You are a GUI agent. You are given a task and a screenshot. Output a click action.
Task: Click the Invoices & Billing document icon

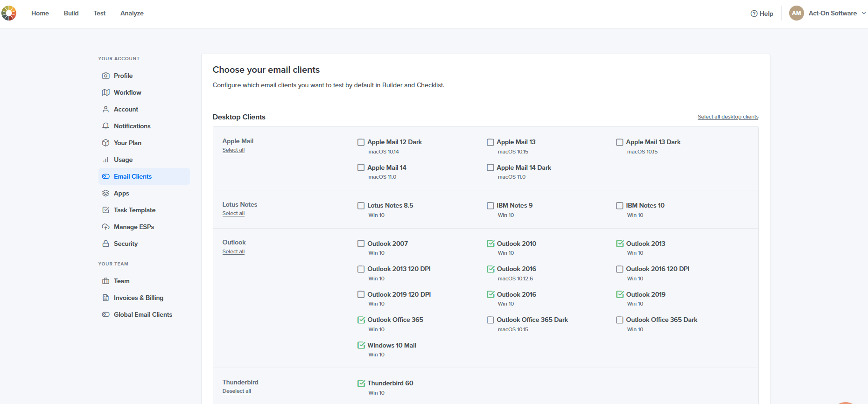[x=106, y=298]
